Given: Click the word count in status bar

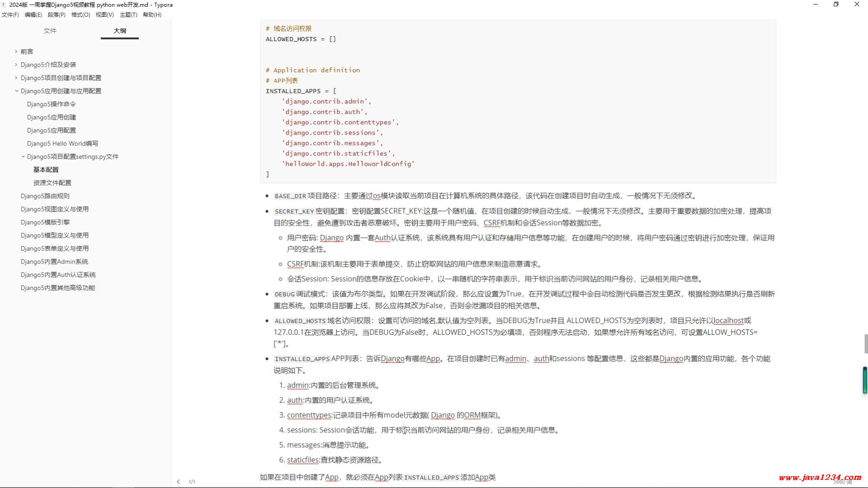Looking at the screenshot, I should (x=843, y=482).
